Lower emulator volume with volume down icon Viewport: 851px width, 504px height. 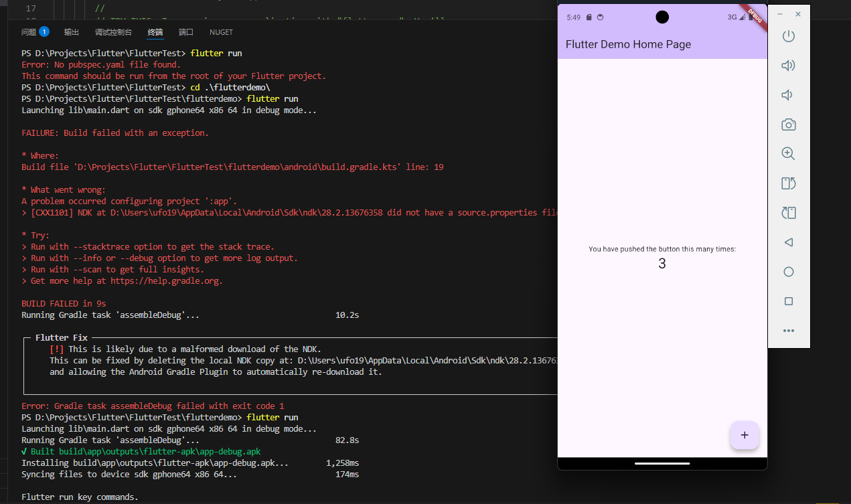(x=787, y=95)
